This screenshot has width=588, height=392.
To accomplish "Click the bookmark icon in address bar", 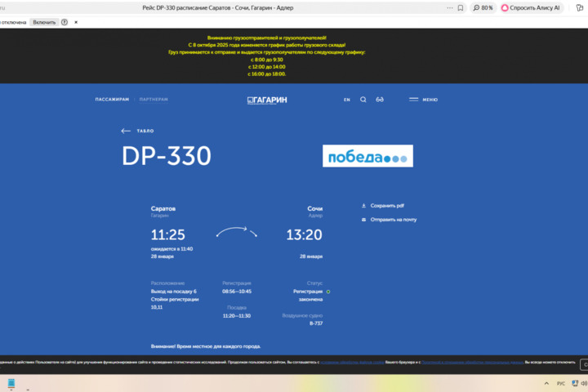I will (x=461, y=7).
